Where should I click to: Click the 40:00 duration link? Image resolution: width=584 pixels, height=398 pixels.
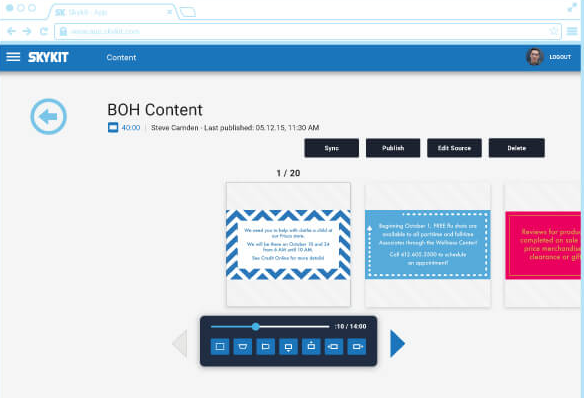[x=131, y=128]
